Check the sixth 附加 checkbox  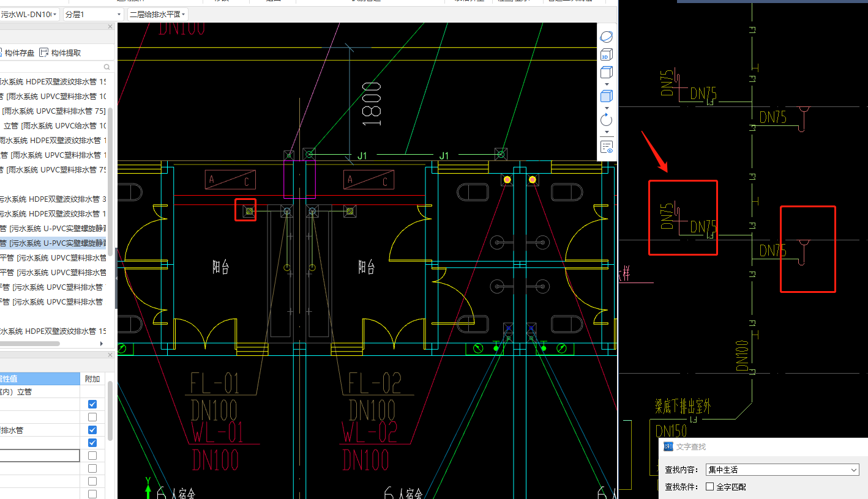pyautogui.click(x=92, y=468)
